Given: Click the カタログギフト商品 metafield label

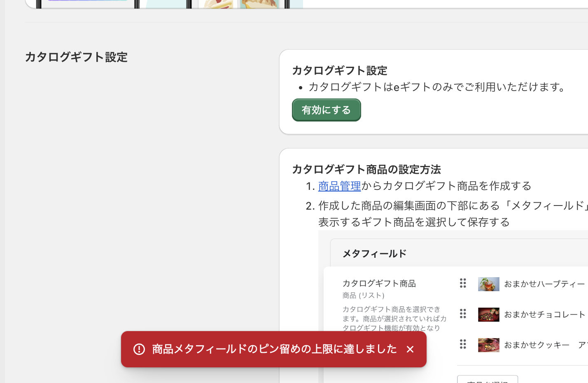Looking at the screenshot, I should click(379, 283).
